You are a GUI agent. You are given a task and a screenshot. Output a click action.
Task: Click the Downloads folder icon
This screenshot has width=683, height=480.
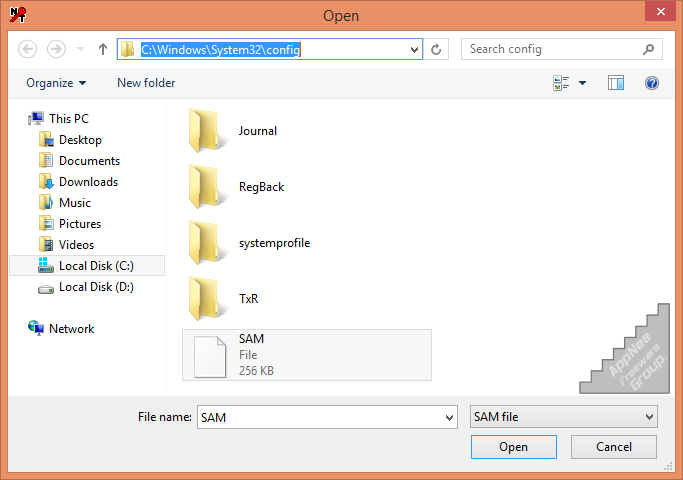(46, 181)
